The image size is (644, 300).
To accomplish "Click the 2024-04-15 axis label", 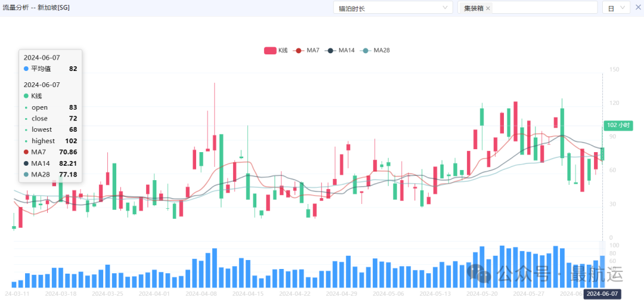I will (x=248, y=294).
